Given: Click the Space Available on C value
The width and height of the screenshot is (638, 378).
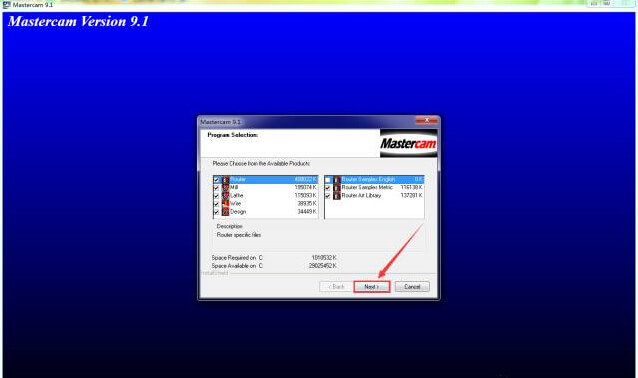Looking at the screenshot, I should pyautogui.click(x=323, y=266).
